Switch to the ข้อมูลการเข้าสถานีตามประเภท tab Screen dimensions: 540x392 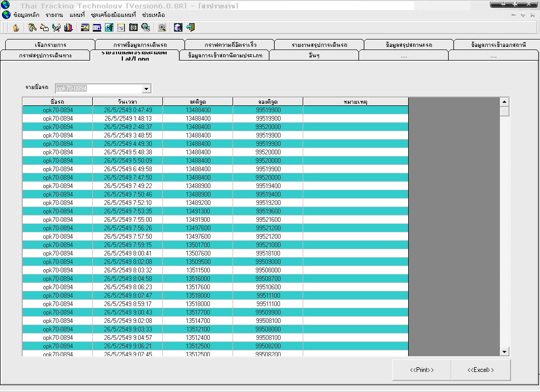(x=225, y=55)
